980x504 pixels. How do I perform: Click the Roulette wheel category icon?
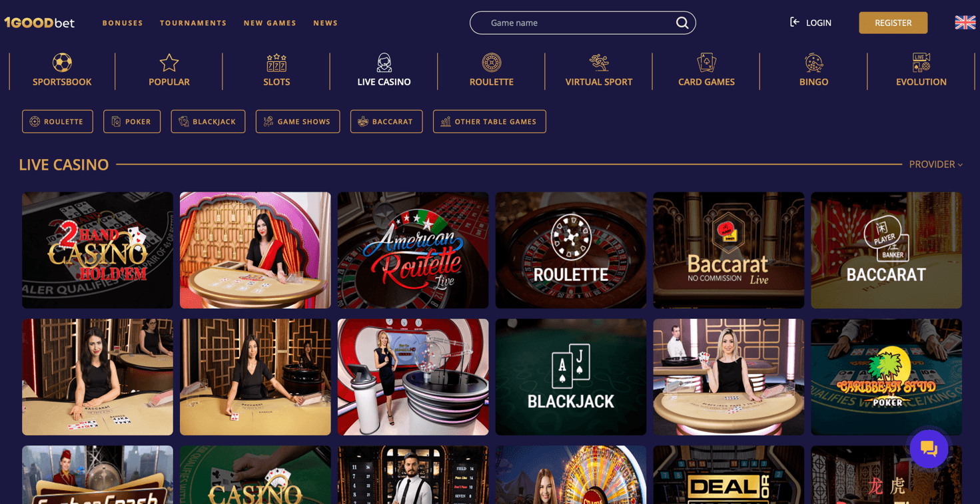tap(492, 63)
